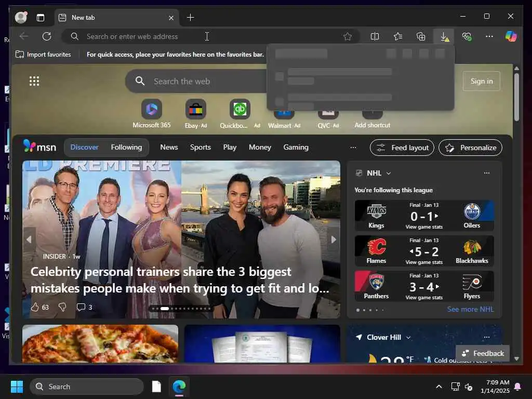
Task: Open Browser essentials heart icon
Action: click(467, 36)
